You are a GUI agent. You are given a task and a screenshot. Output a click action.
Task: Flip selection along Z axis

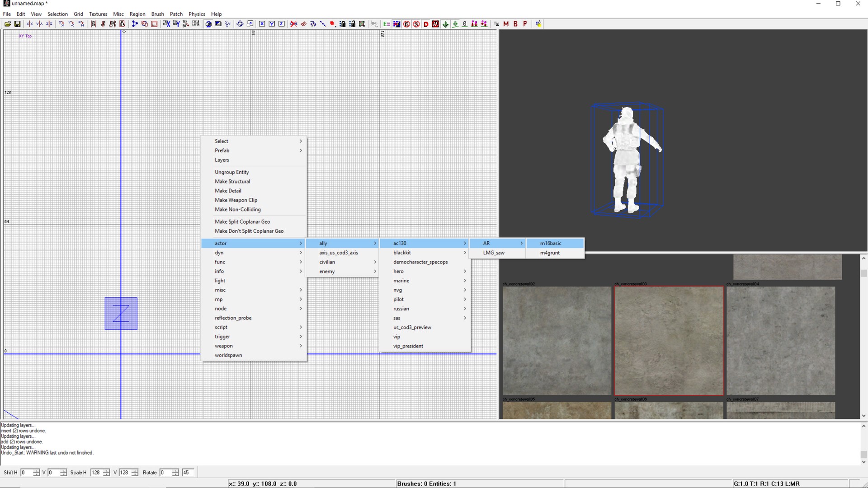[49, 24]
